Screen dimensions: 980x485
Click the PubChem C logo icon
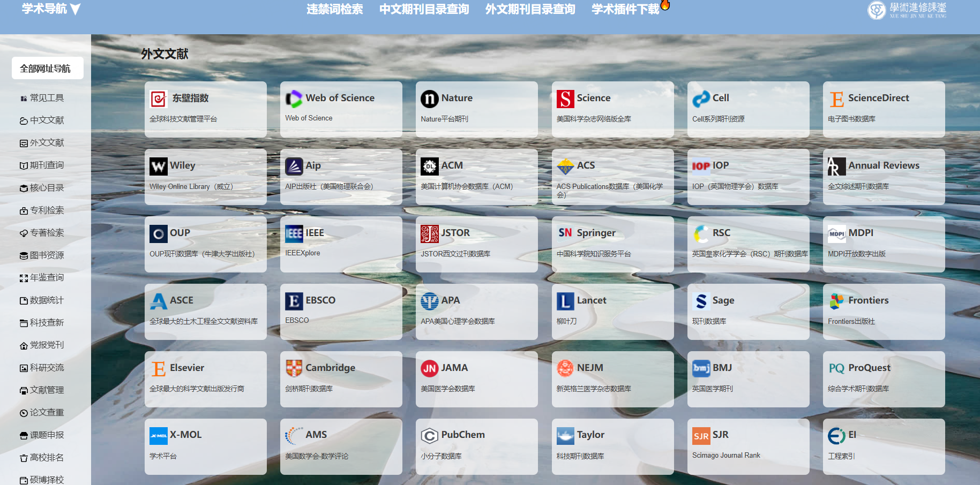click(430, 436)
